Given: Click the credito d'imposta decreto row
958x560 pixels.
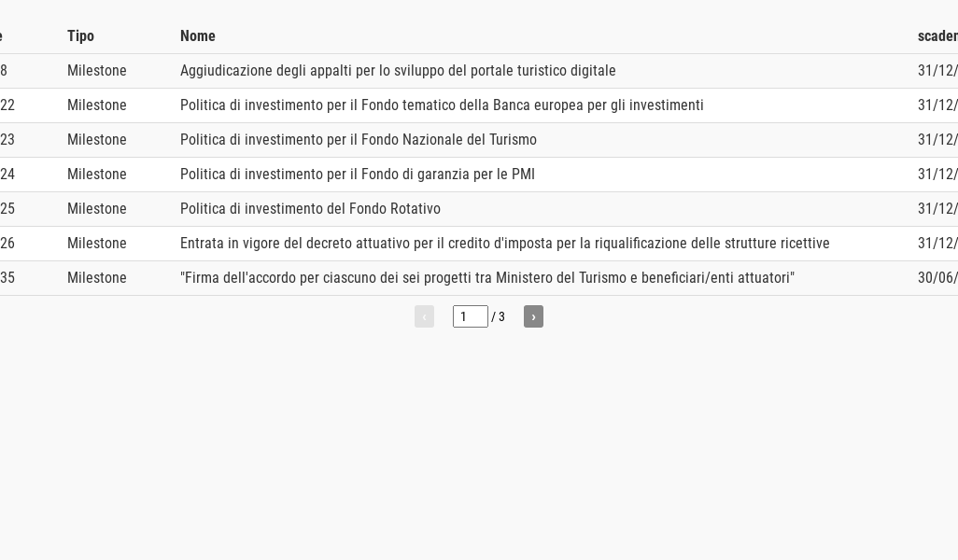Looking at the screenshot, I should point(504,244).
